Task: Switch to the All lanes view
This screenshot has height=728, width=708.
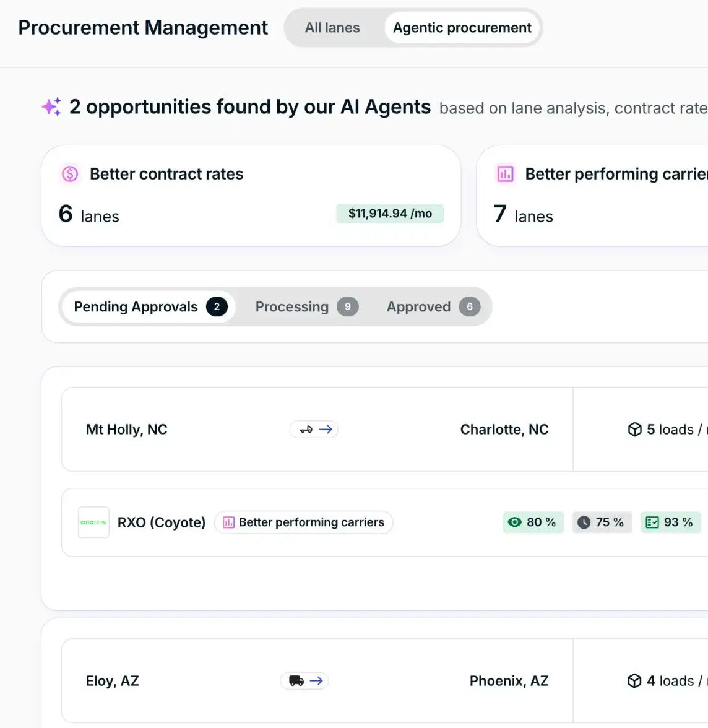Action: click(x=332, y=28)
